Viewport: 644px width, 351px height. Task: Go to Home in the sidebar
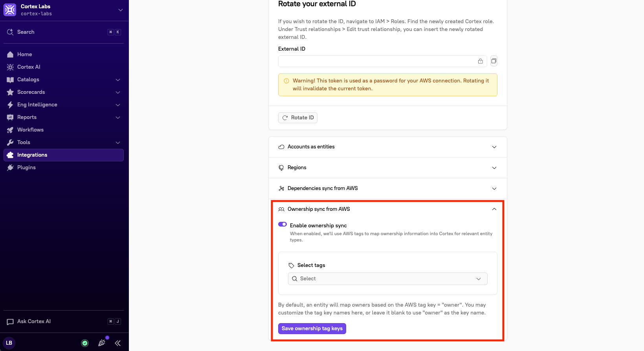click(x=64, y=54)
